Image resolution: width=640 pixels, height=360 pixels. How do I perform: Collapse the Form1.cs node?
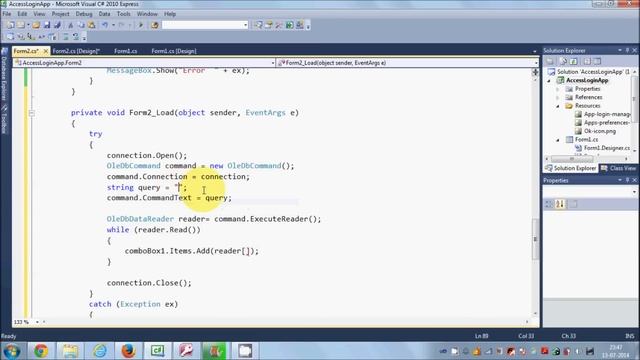click(x=558, y=140)
